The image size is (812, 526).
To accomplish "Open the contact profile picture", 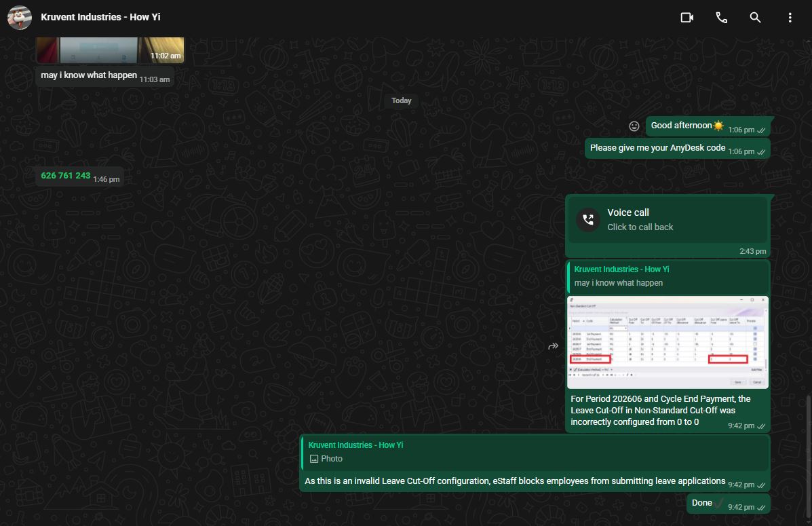I will (x=20, y=18).
